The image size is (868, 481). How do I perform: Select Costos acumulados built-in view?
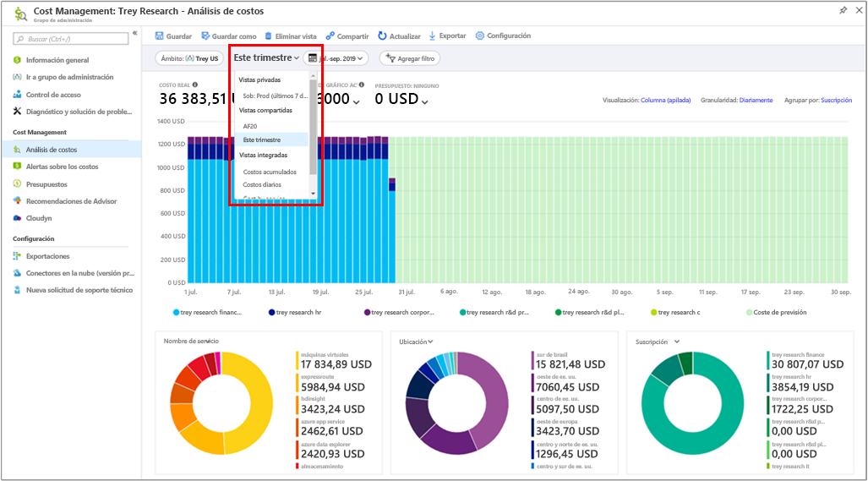[270, 172]
